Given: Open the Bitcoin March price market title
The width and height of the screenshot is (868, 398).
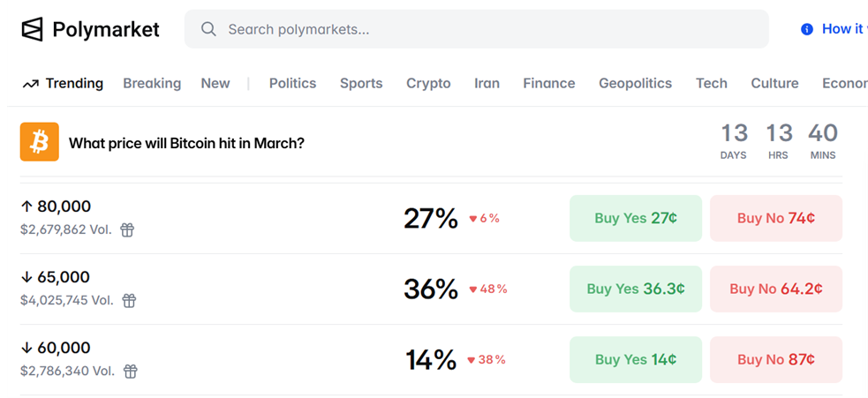Looking at the screenshot, I should (x=186, y=143).
